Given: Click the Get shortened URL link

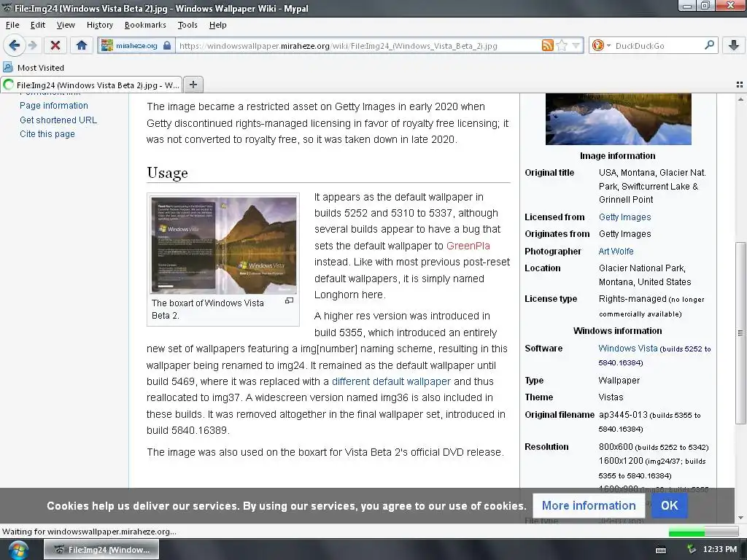Looking at the screenshot, I should (x=58, y=120).
